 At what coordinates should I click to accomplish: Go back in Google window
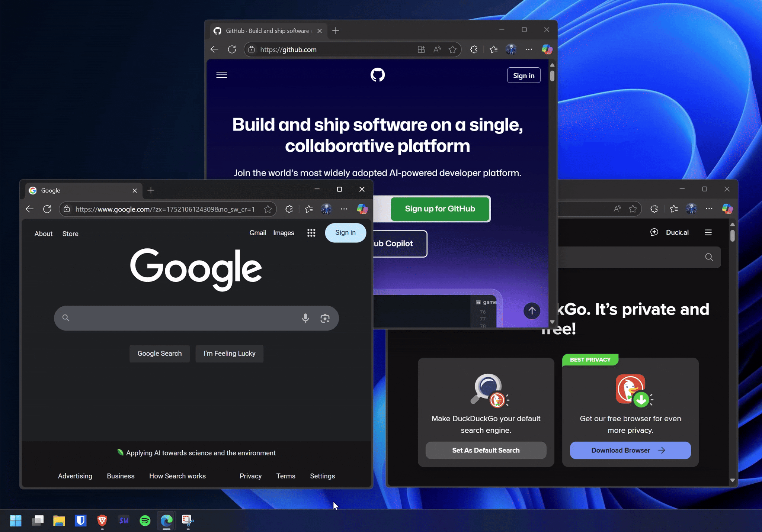pos(29,209)
